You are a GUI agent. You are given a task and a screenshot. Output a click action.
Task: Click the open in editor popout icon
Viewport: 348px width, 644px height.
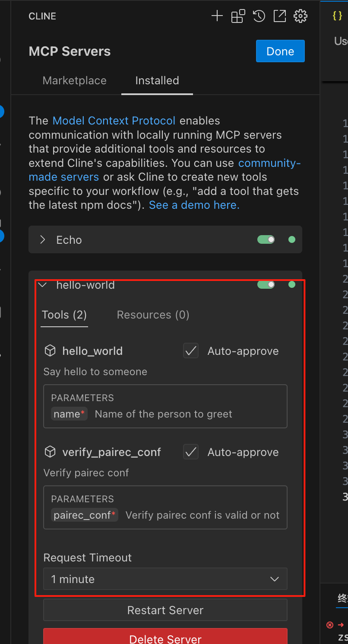[x=279, y=16]
